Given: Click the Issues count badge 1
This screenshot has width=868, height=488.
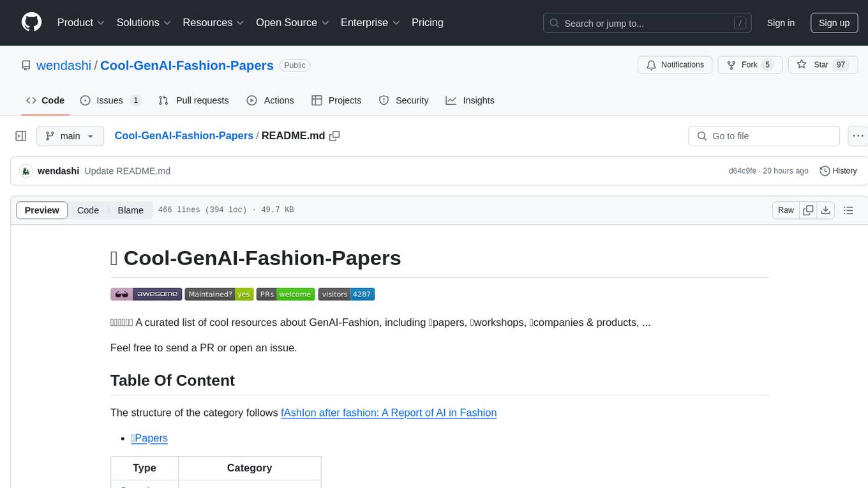Looking at the screenshot, I should [135, 100].
